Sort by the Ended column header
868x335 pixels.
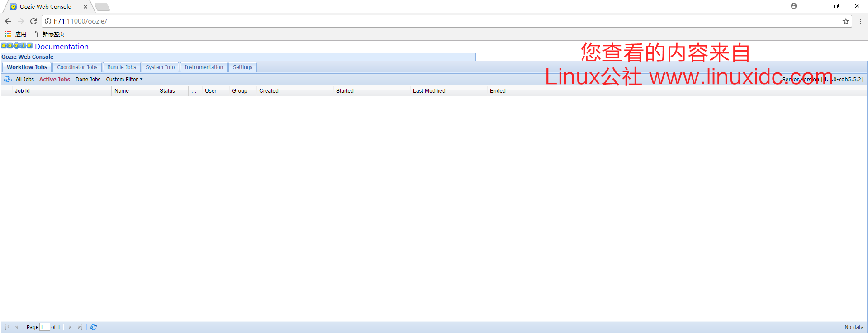coord(525,91)
